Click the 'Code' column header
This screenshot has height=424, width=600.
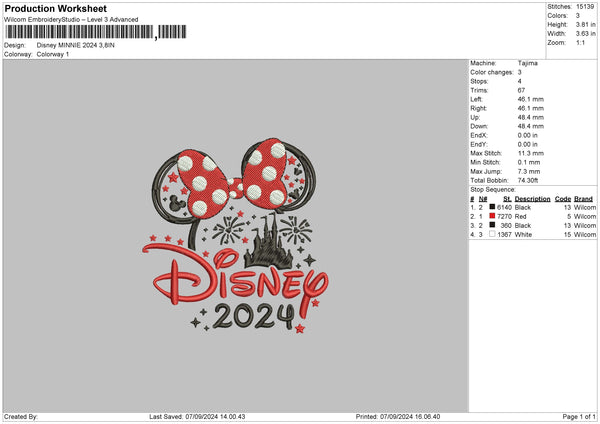(x=563, y=199)
